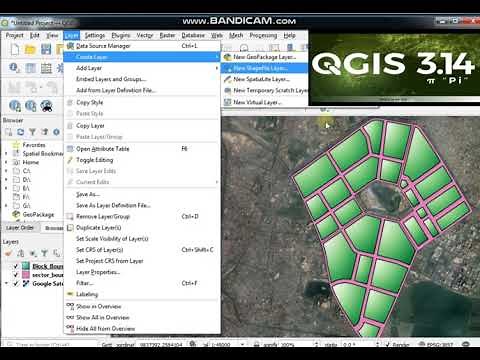The image size is (480, 360).
Task: Open the Add Layer submenu arrow
Action: point(217,68)
